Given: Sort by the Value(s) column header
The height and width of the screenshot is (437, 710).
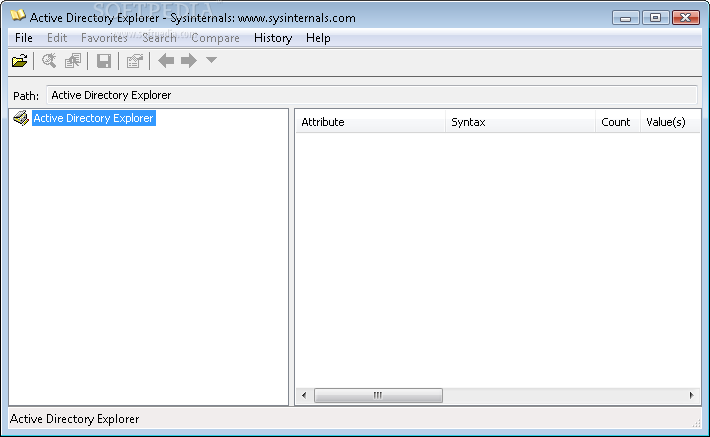Looking at the screenshot, I should point(670,122).
